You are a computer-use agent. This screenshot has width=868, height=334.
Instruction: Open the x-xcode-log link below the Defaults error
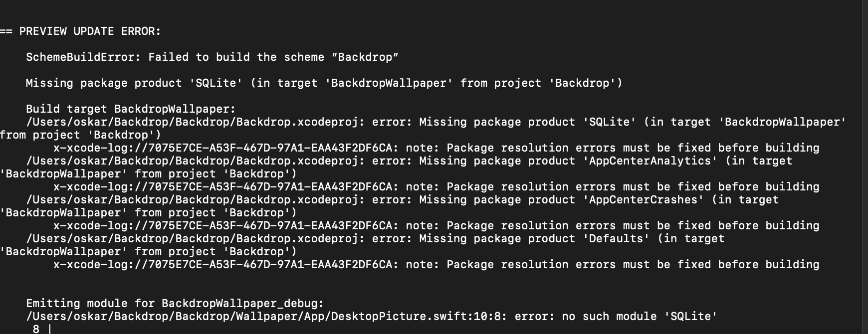tap(225, 265)
